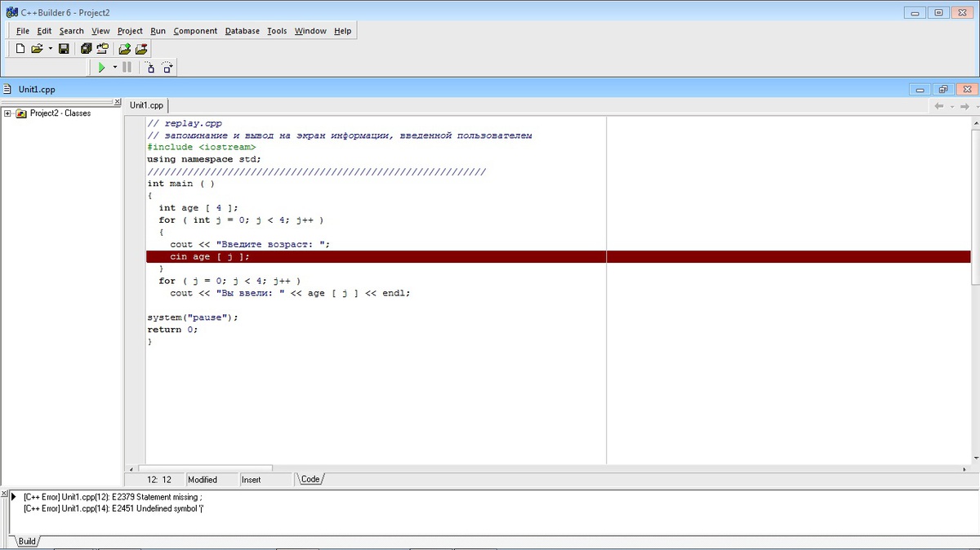This screenshot has width=980, height=550.
Task: Select the Unit1.cpp editor tab
Action: (x=147, y=105)
